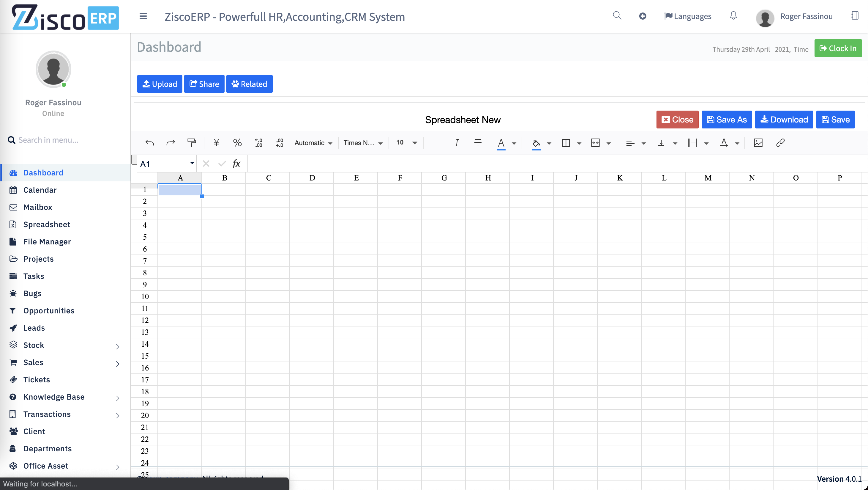Click the strikethrough formatting icon
The height and width of the screenshot is (490, 868).
click(x=477, y=143)
